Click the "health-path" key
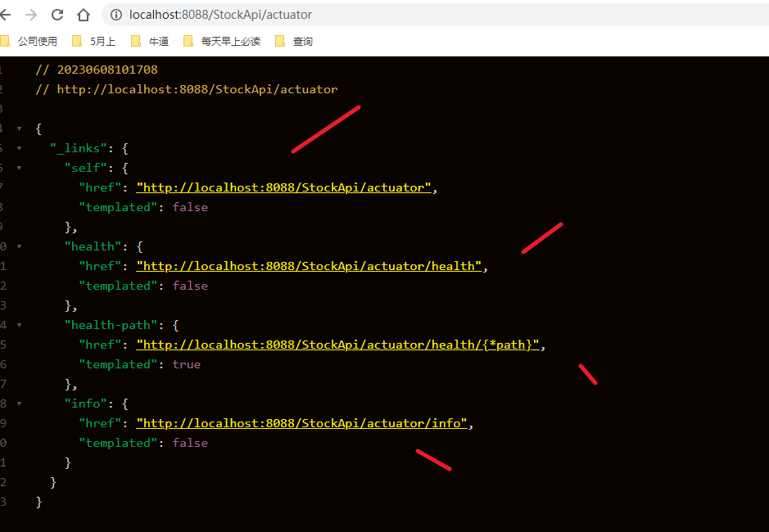 tap(111, 325)
